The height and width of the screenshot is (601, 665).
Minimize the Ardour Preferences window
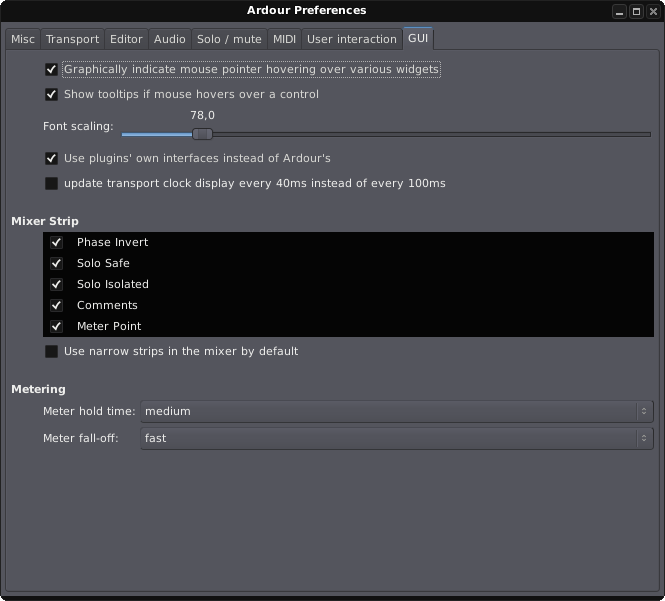click(619, 11)
